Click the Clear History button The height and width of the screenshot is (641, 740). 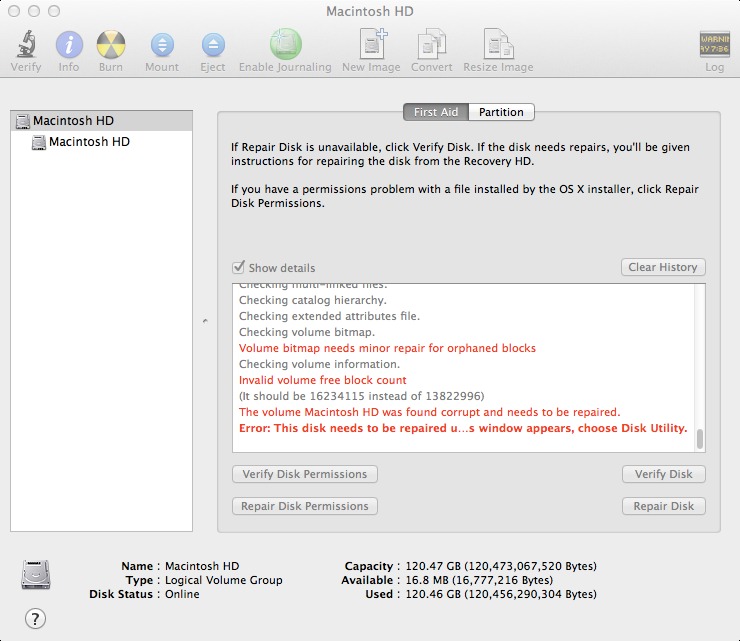[x=663, y=267]
